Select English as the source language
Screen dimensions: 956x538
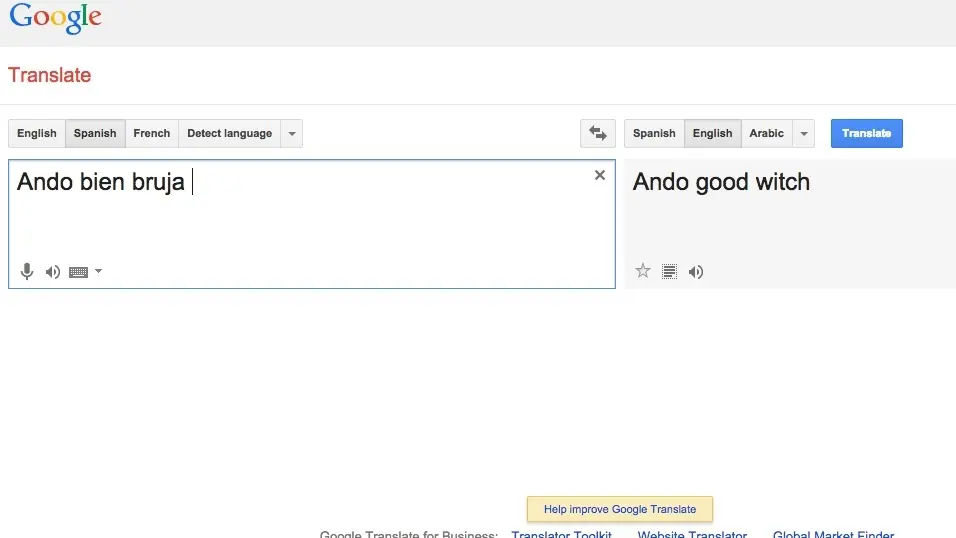click(37, 133)
